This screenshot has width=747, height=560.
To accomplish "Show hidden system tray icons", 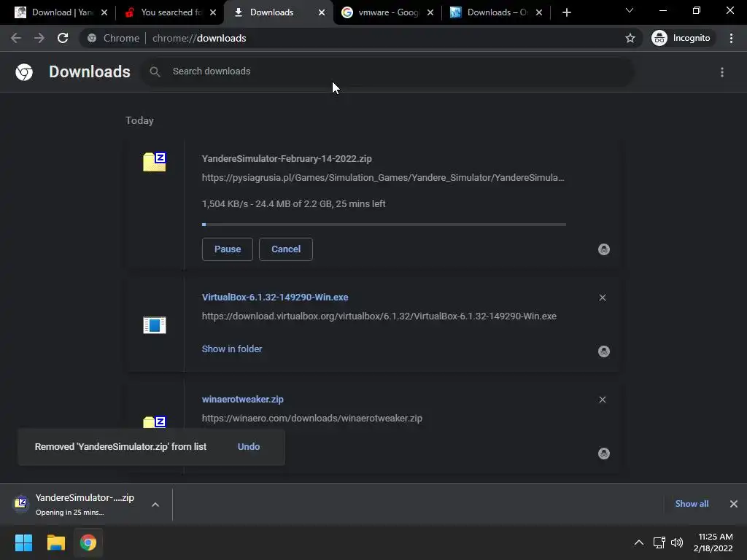I will (x=639, y=542).
